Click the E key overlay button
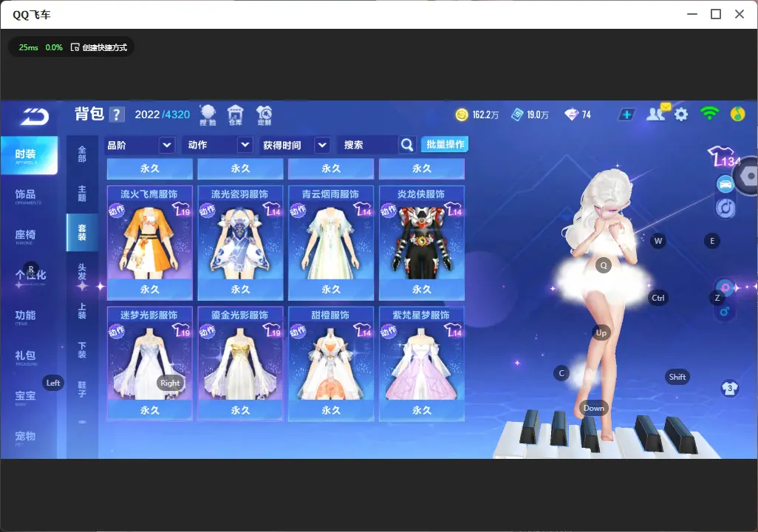Image resolution: width=758 pixels, height=532 pixels. point(712,241)
